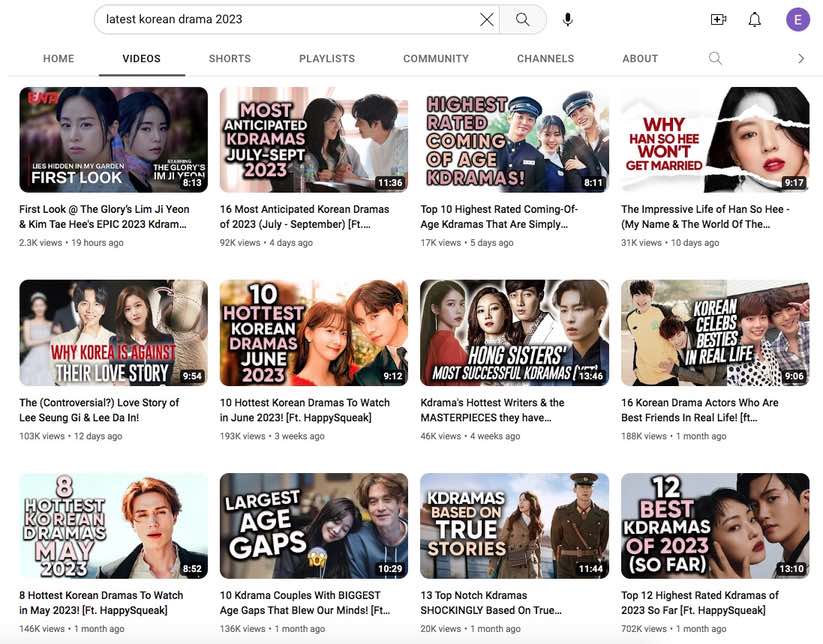Switch to the SHORTS tab
Screen dimensions: 823x644
tap(230, 58)
